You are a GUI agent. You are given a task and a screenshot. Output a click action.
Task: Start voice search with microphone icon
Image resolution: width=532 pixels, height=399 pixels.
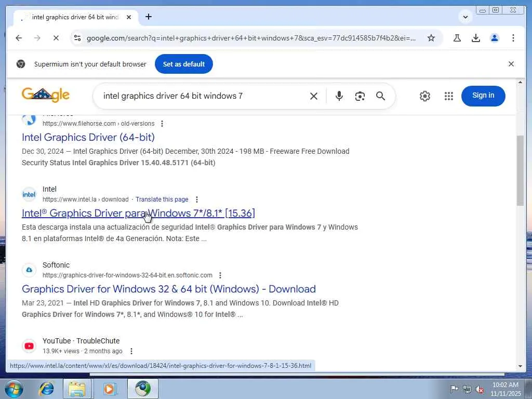339,96
